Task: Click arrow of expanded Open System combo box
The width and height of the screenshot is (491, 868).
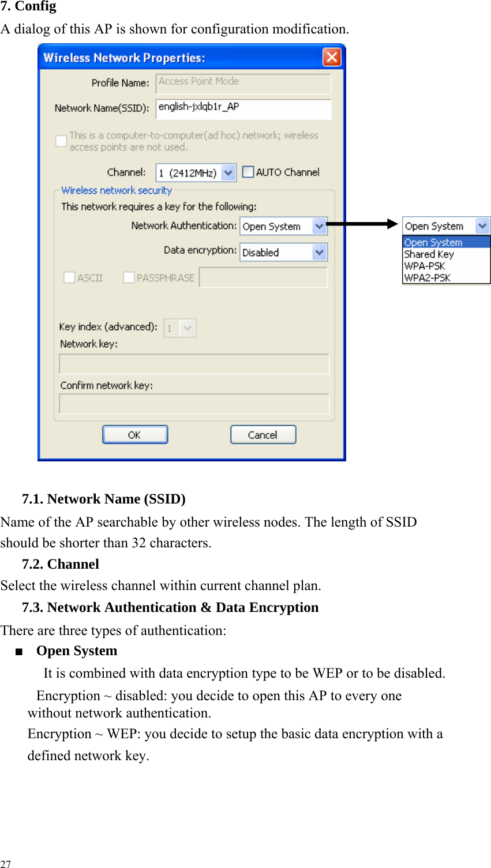Action: point(482,226)
